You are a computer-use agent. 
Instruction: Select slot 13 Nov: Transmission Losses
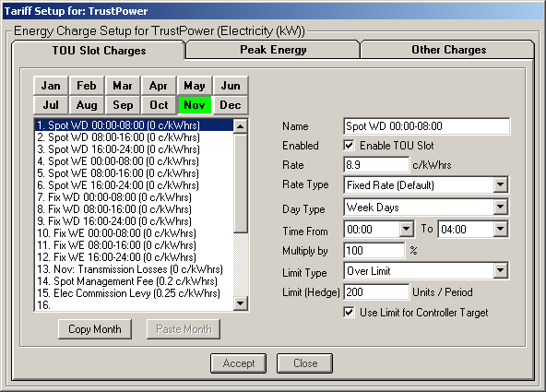click(x=134, y=269)
